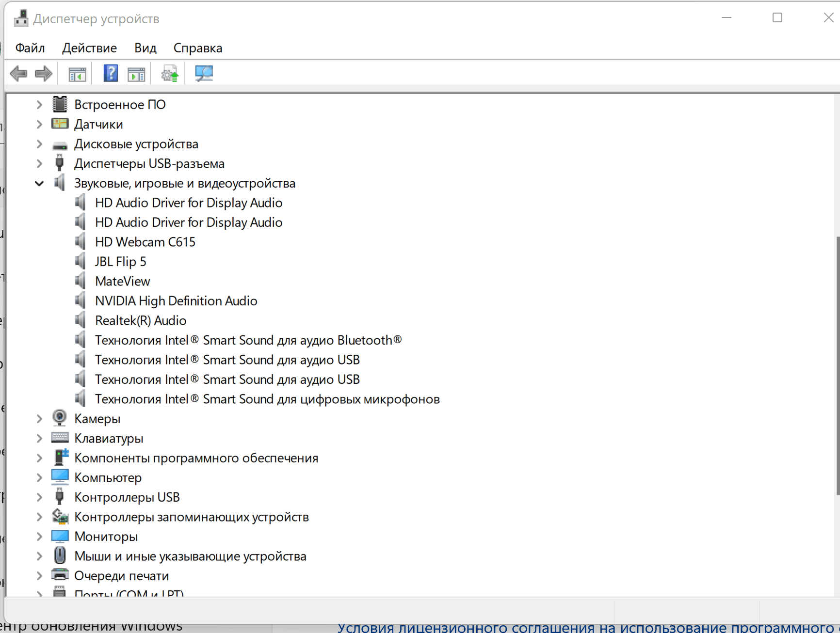This screenshot has width=840, height=633.
Task: Expand Мыши и иные указывающие устройства
Action: 39,556
